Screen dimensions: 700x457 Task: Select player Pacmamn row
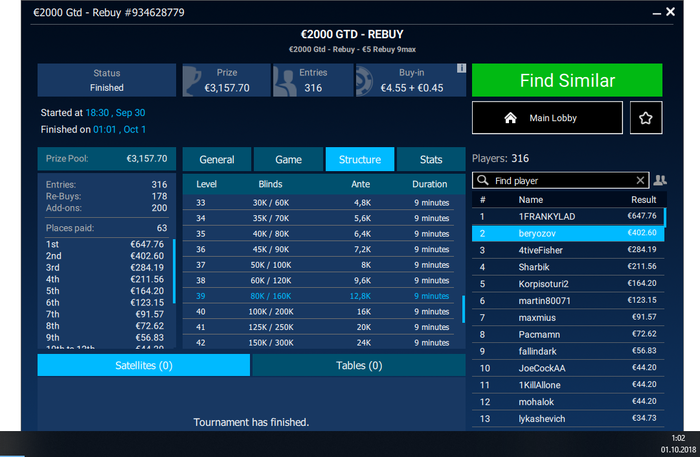pos(568,334)
